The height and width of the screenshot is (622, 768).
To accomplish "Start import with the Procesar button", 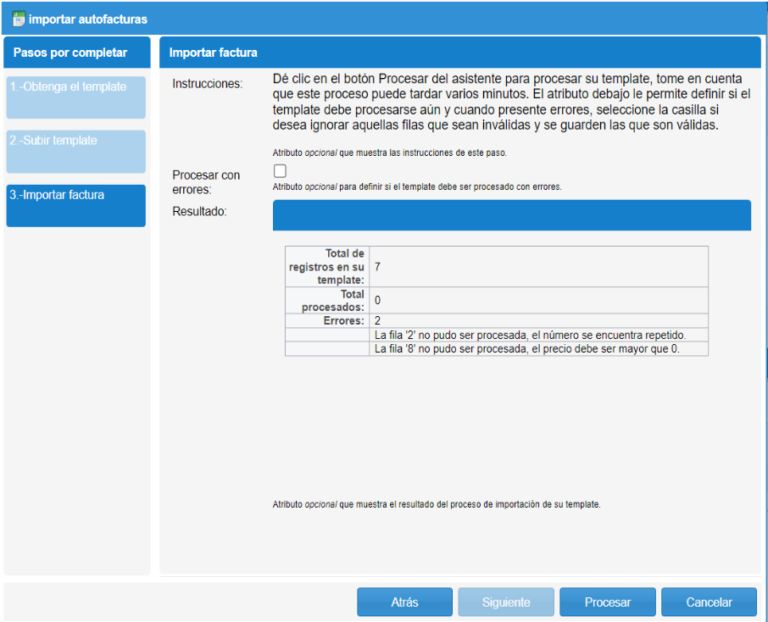I will 607,602.
